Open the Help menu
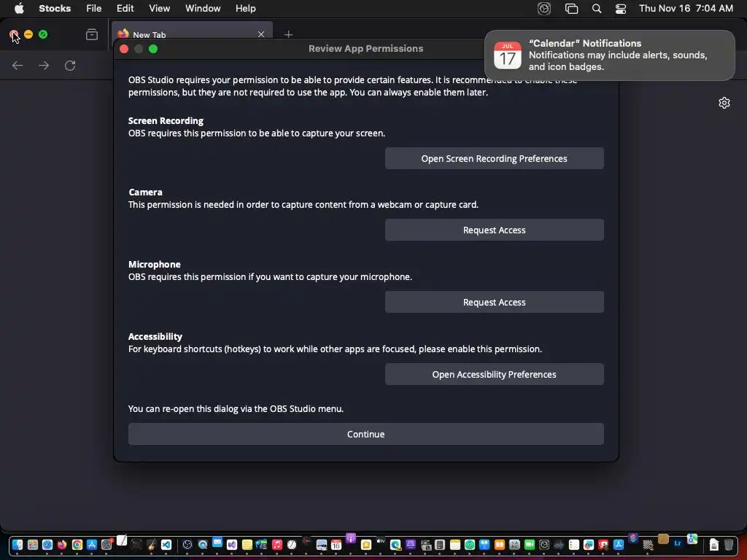The height and width of the screenshot is (560, 747). 246,9
